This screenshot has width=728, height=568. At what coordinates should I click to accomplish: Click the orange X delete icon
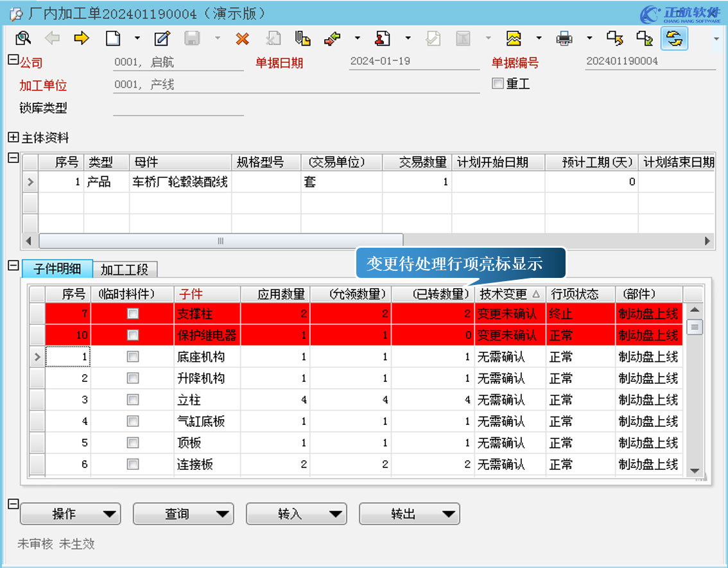click(242, 39)
